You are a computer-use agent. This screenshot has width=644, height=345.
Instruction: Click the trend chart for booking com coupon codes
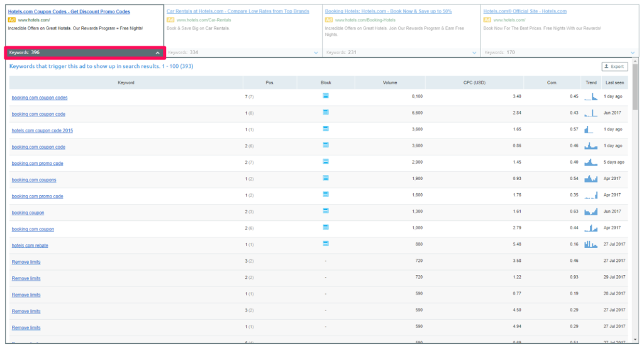pyautogui.click(x=591, y=96)
